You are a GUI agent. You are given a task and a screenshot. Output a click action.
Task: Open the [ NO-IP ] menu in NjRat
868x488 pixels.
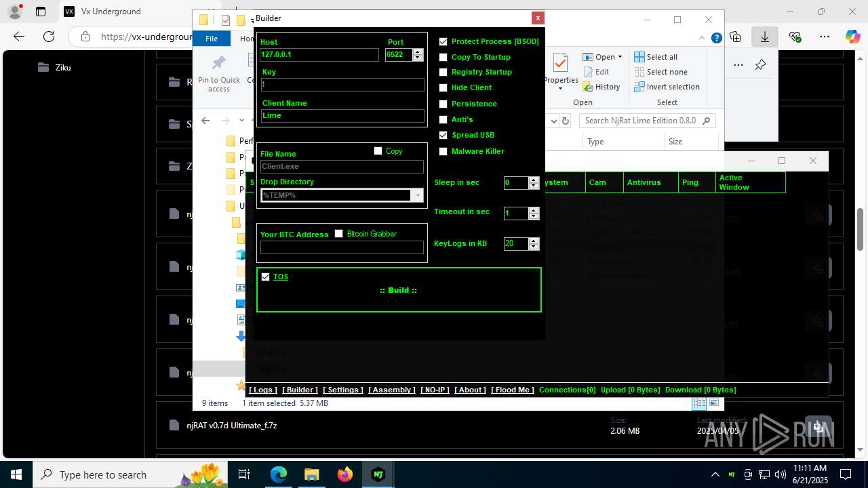click(435, 390)
